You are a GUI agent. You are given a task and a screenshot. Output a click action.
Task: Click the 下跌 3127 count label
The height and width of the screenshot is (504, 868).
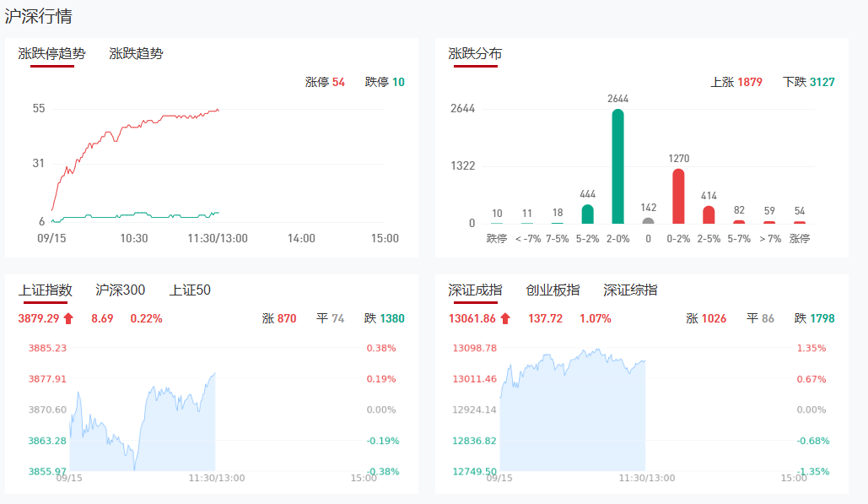[808, 82]
